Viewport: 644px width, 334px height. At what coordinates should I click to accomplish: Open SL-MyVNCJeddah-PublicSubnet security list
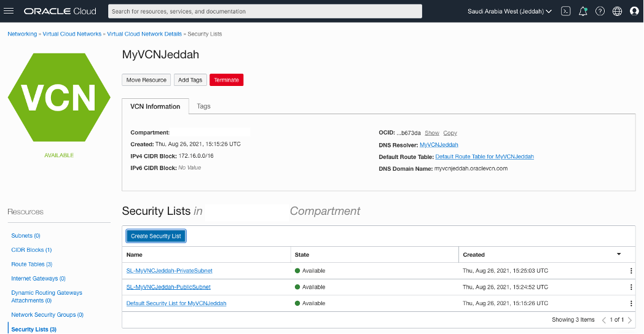coord(168,287)
